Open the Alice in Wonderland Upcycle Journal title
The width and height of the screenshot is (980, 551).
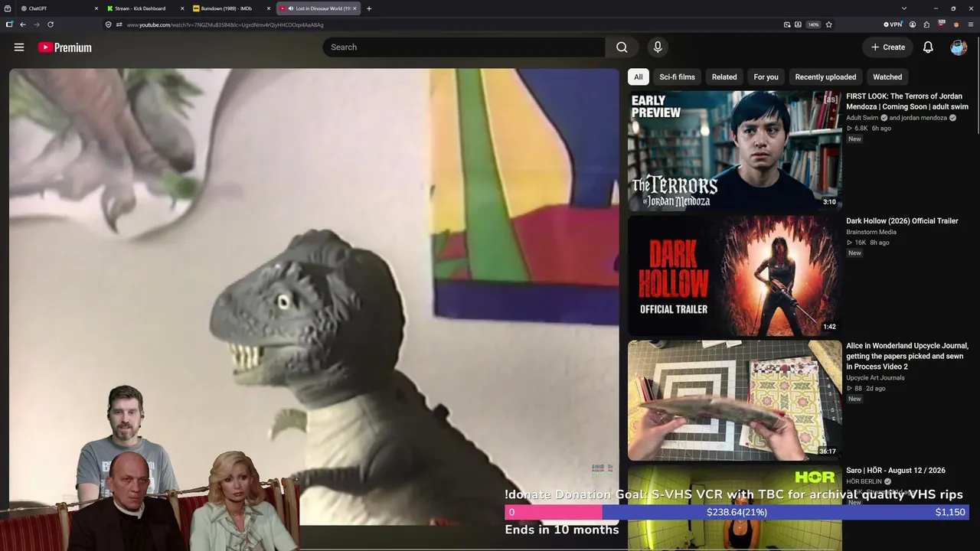(x=907, y=356)
